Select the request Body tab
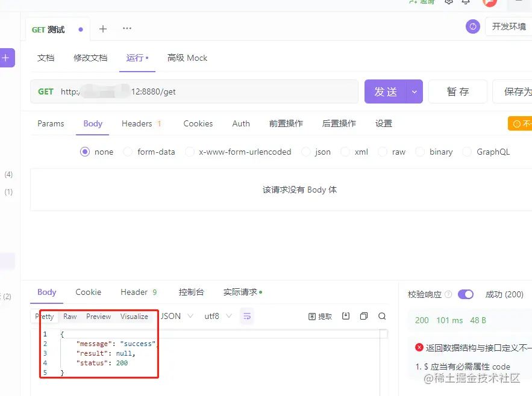The height and width of the screenshot is (396, 532). pyautogui.click(x=93, y=124)
